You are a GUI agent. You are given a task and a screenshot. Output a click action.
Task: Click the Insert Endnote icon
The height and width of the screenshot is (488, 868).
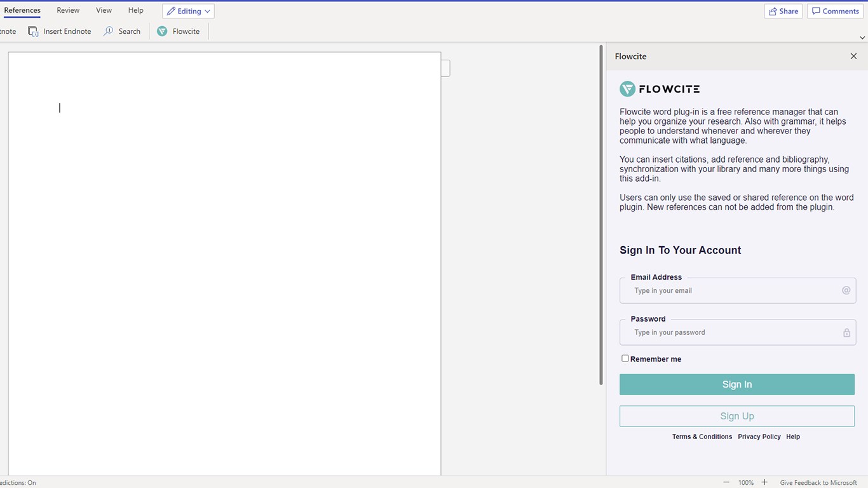tap(33, 31)
